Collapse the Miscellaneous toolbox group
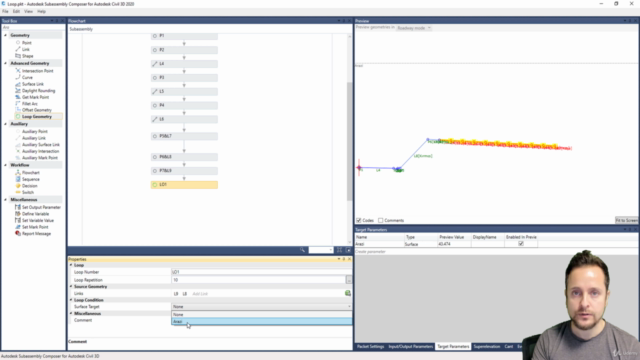 (6, 200)
